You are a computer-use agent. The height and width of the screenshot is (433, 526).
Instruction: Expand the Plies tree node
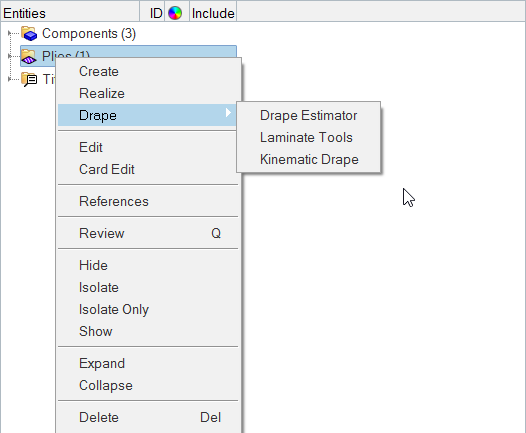pyautogui.click(x=9, y=56)
